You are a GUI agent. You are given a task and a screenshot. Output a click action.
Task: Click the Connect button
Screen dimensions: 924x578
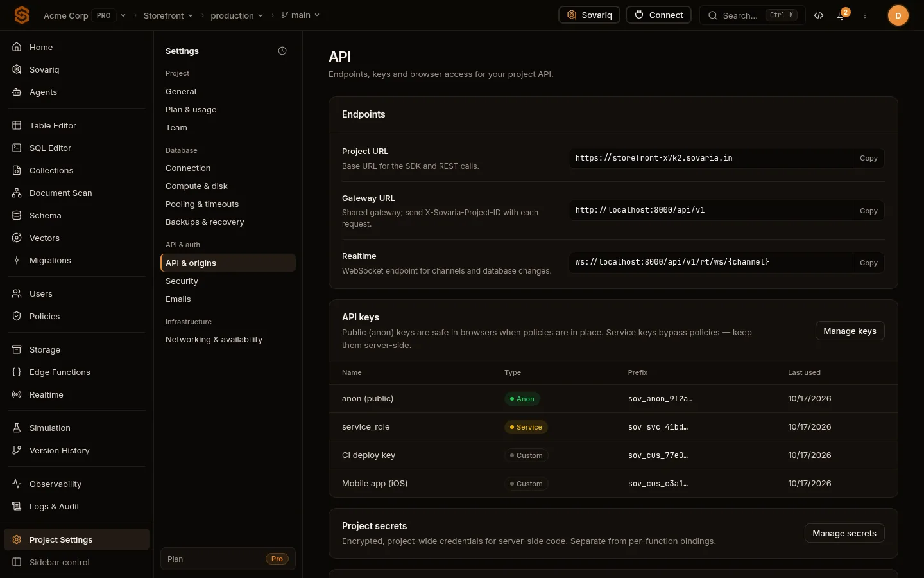659,15
